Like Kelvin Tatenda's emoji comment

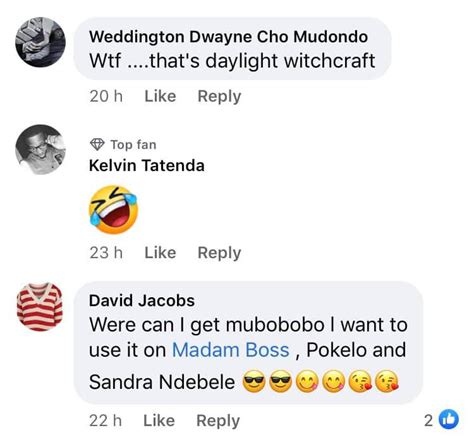point(160,253)
